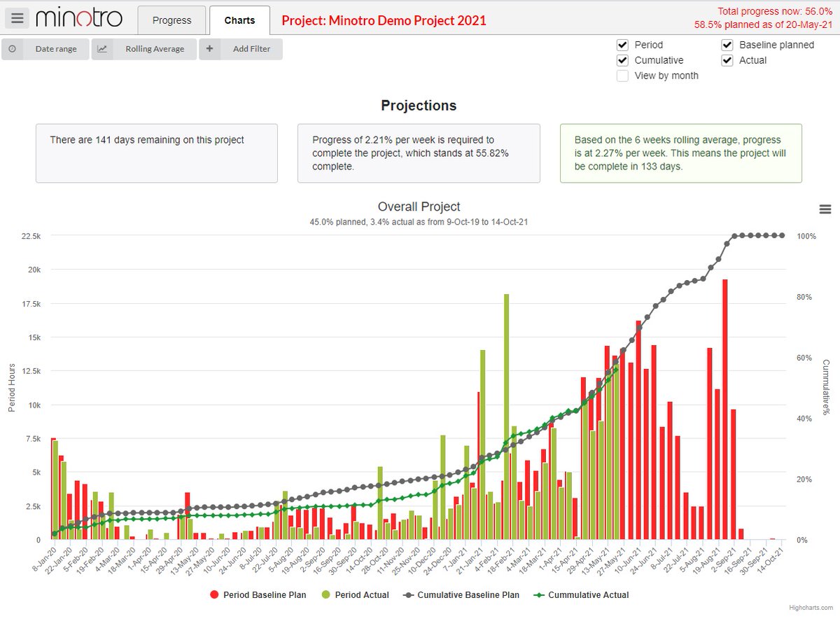
Task: Open the hamburger menu beside Minotro logo
Action: click(18, 19)
